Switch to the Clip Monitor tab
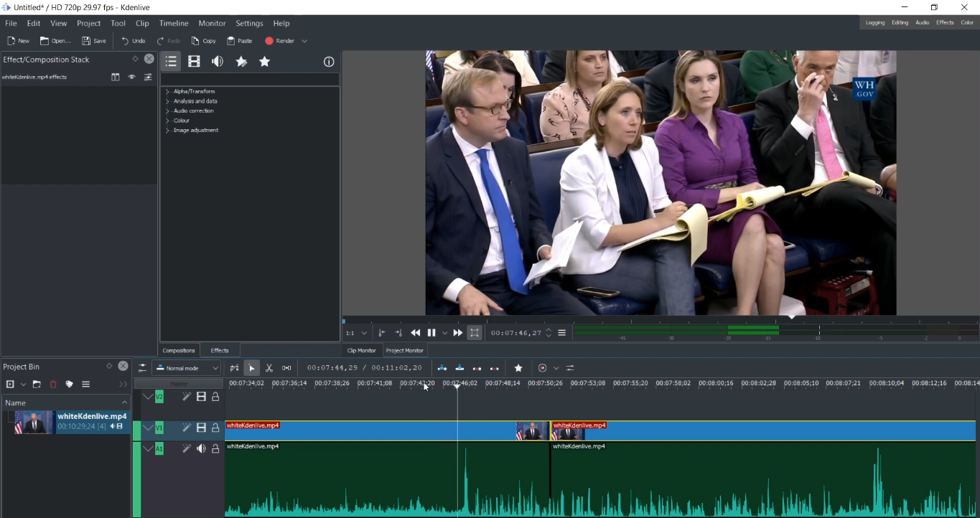 [361, 350]
